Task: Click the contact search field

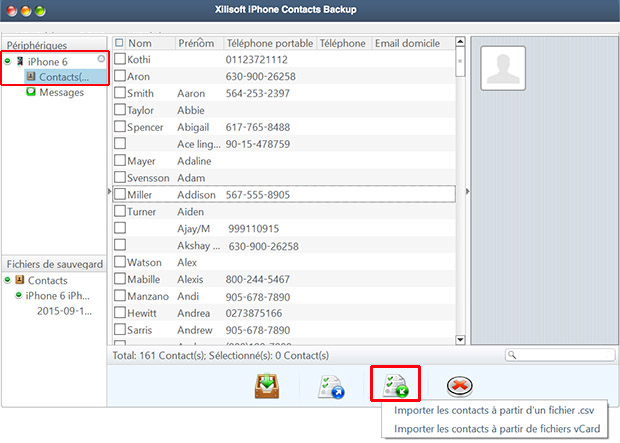Action: tap(560, 355)
